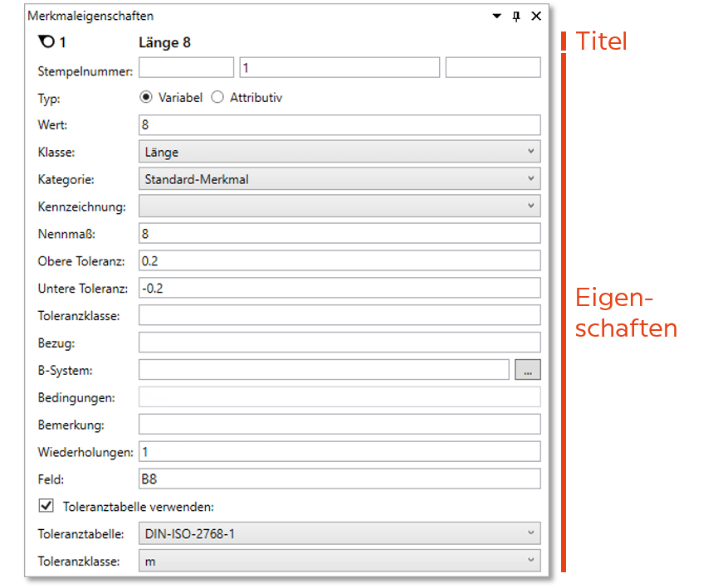
Task: Uncheck Toleranztabelle verwenden checkbox
Action: click(x=46, y=505)
